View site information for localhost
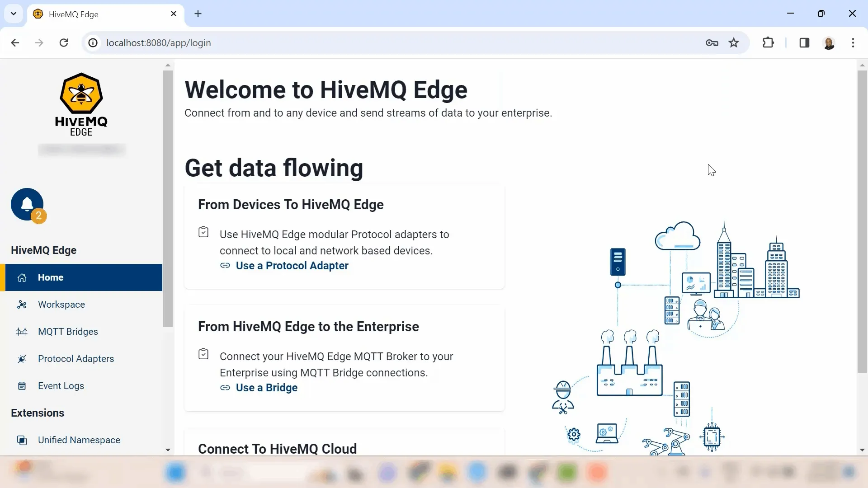The width and height of the screenshot is (868, 488). point(93,43)
